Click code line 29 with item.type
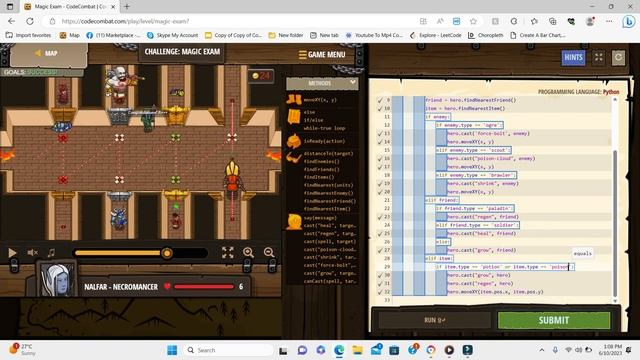The image size is (640, 360). (x=504, y=267)
